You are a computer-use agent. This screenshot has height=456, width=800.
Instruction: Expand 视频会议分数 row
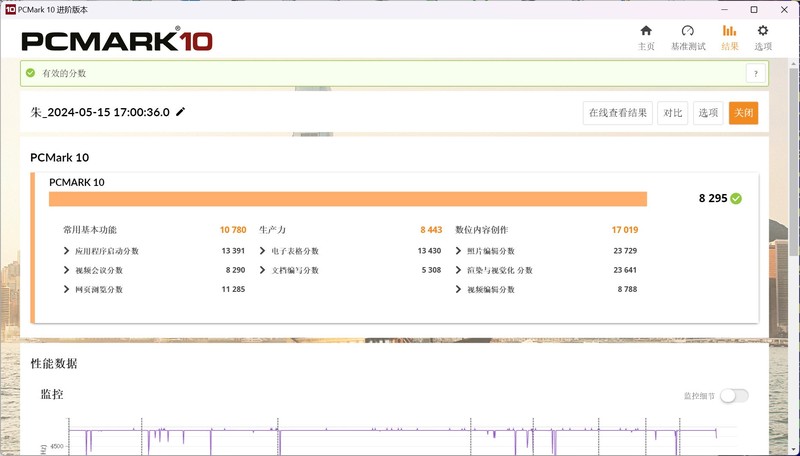[x=66, y=270]
